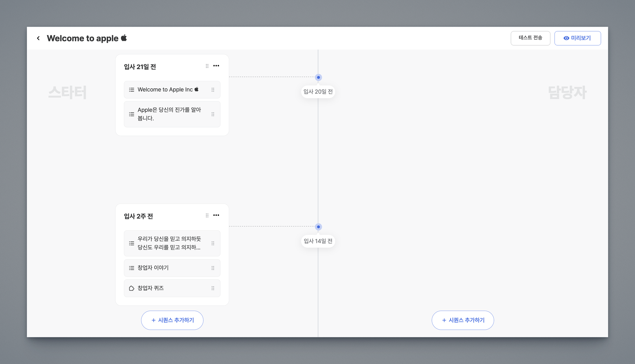
Task: Click the list icon of Welcome to Apple Inc
Action: [131, 90]
